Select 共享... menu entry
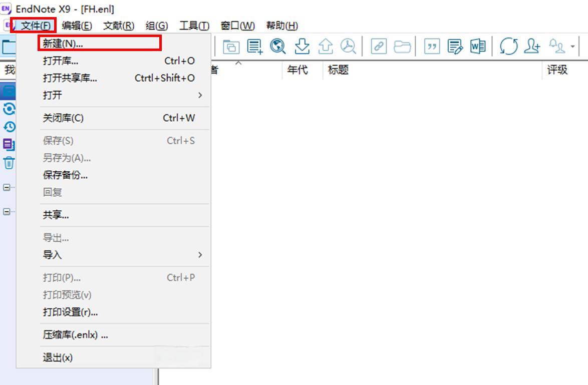The image size is (588, 385). click(x=114, y=215)
